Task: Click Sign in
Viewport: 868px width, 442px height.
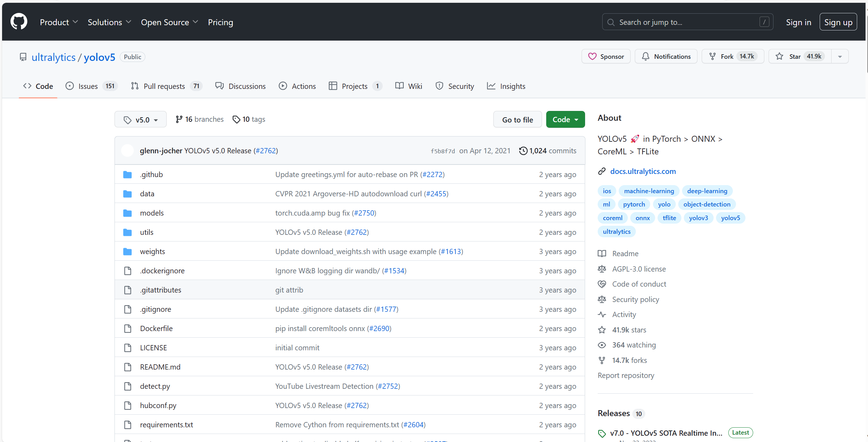Action: [x=798, y=22]
